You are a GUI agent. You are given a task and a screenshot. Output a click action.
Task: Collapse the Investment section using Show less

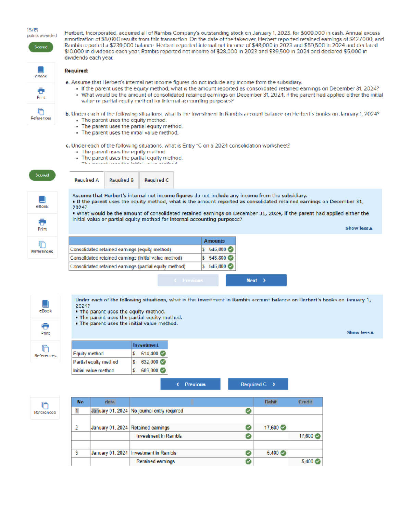point(360,332)
